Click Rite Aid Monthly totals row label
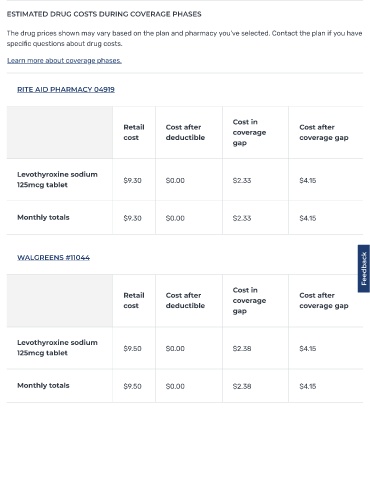The width and height of the screenshot is (370, 480). [43, 217]
